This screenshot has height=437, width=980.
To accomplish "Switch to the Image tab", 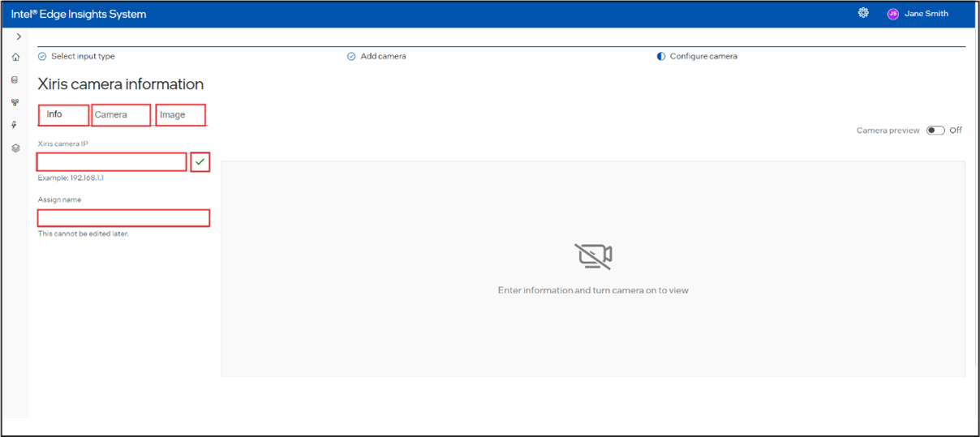I will (181, 115).
